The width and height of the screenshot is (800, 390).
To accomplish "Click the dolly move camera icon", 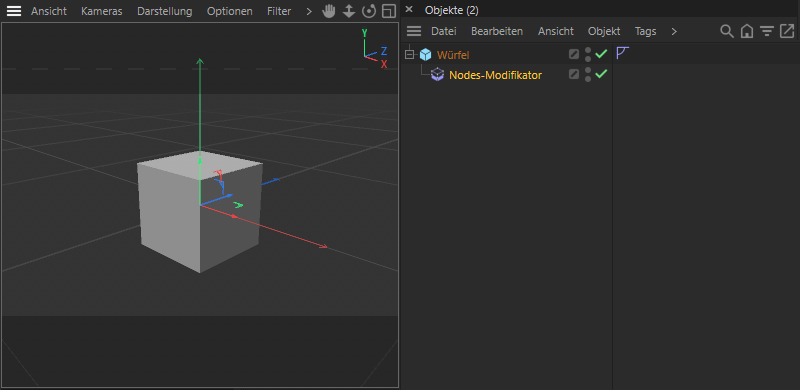I will [349, 11].
